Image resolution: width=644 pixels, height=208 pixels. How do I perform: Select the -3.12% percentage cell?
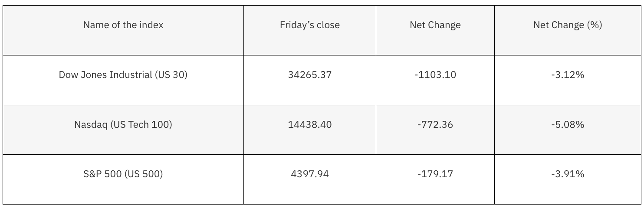[x=567, y=75]
